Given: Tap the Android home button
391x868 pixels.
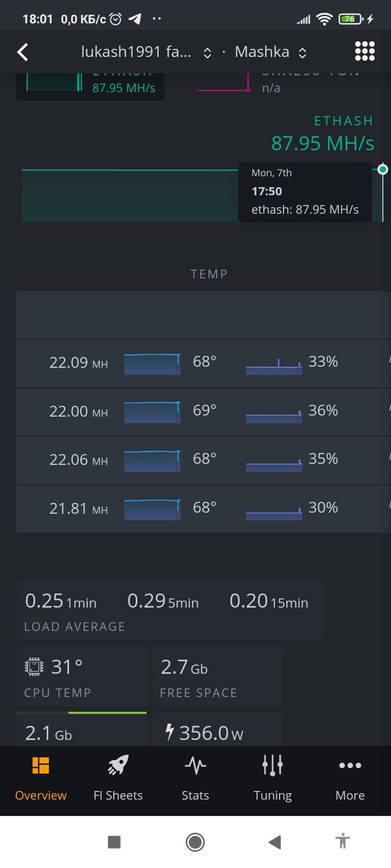Looking at the screenshot, I should click(195, 842).
